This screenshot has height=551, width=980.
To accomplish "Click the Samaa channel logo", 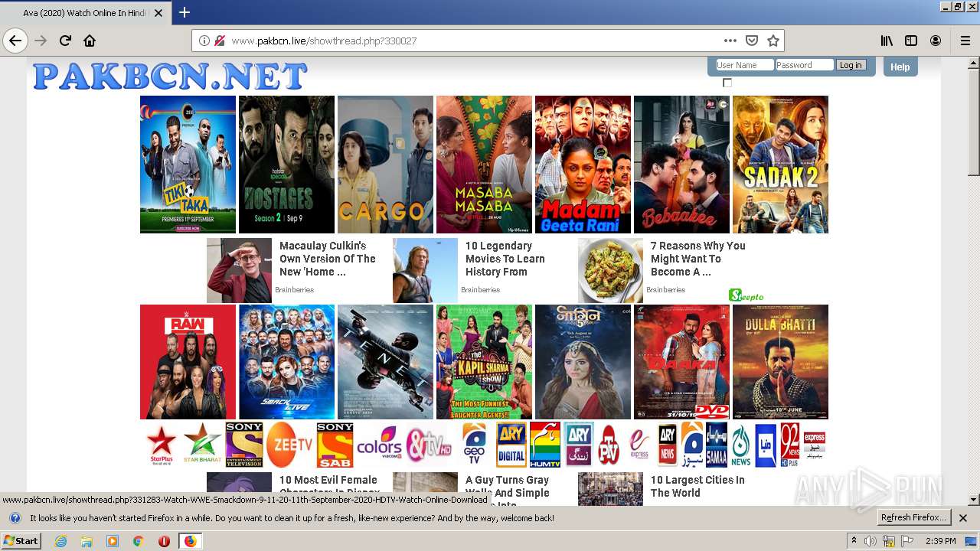I will click(717, 445).
